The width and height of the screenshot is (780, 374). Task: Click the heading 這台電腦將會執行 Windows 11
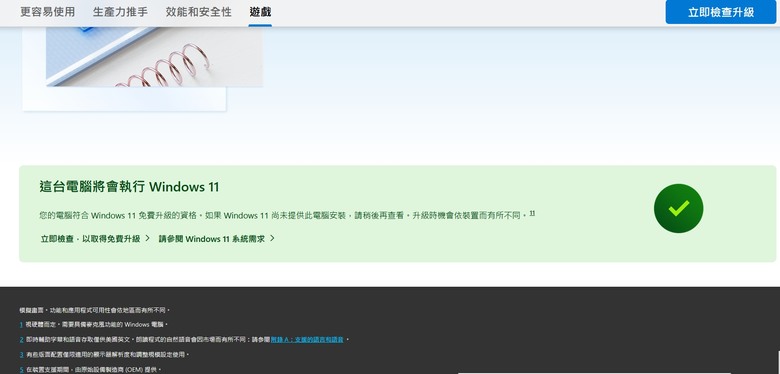click(x=129, y=187)
